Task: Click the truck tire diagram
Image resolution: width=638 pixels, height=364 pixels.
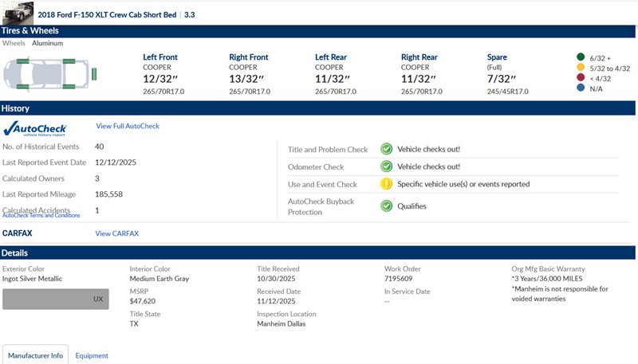Action: pos(50,75)
